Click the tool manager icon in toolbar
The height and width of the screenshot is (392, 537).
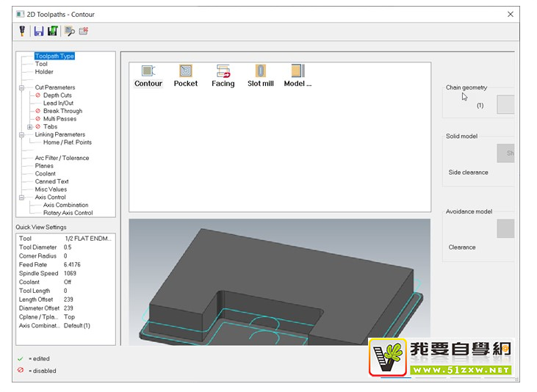pyautogui.click(x=22, y=31)
